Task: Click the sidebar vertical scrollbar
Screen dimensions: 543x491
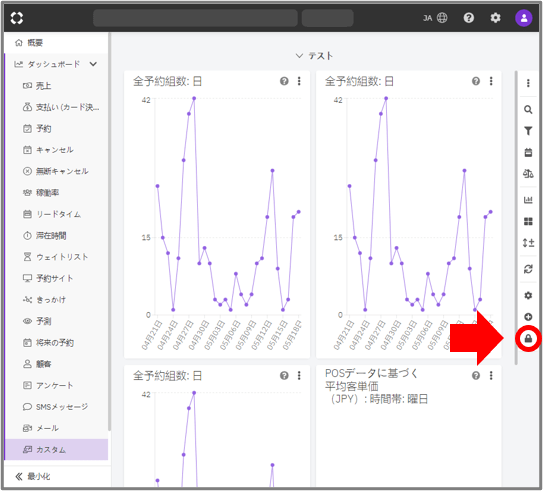Action: coord(109,232)
